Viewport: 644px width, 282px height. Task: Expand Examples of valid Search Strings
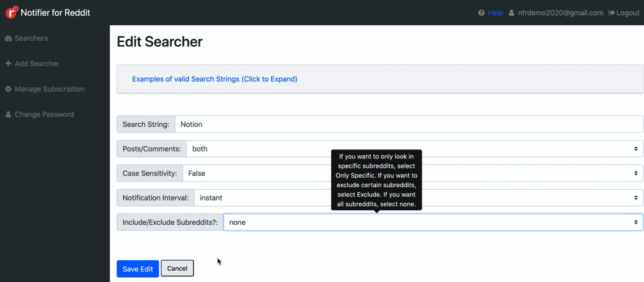tap(214, 79)
